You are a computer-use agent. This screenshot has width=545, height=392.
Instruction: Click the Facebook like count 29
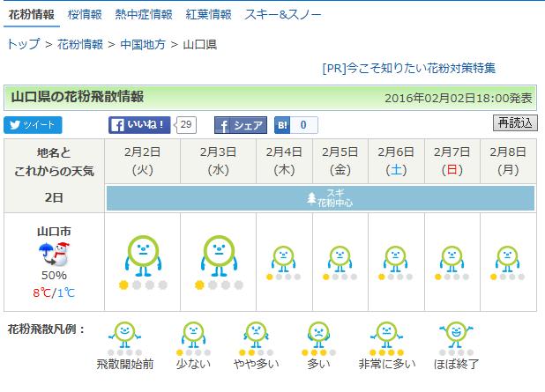tap(185, 125)
